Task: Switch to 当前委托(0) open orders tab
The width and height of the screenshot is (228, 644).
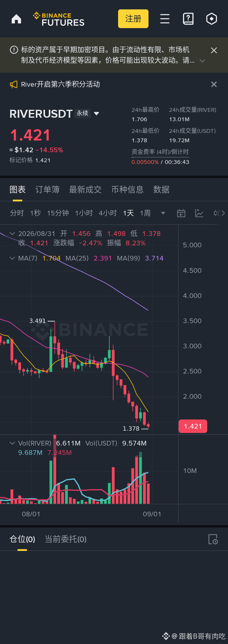Action: click(x=65, y=539)
